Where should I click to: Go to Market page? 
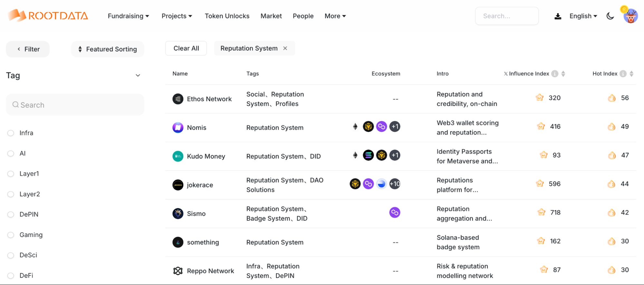point(271,16)
